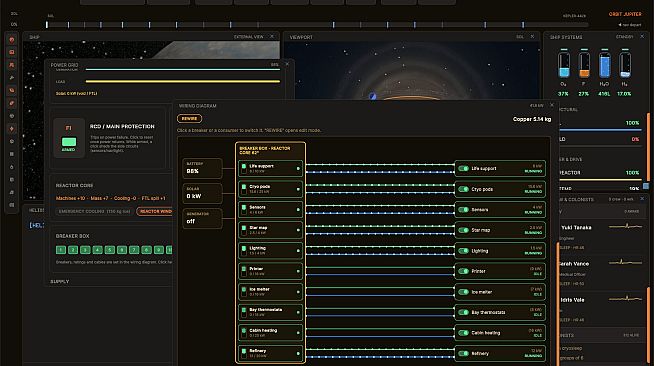Toggle the Ice melter consumer switch
This screenshot has width=654, height=366.
pos(463,292)
